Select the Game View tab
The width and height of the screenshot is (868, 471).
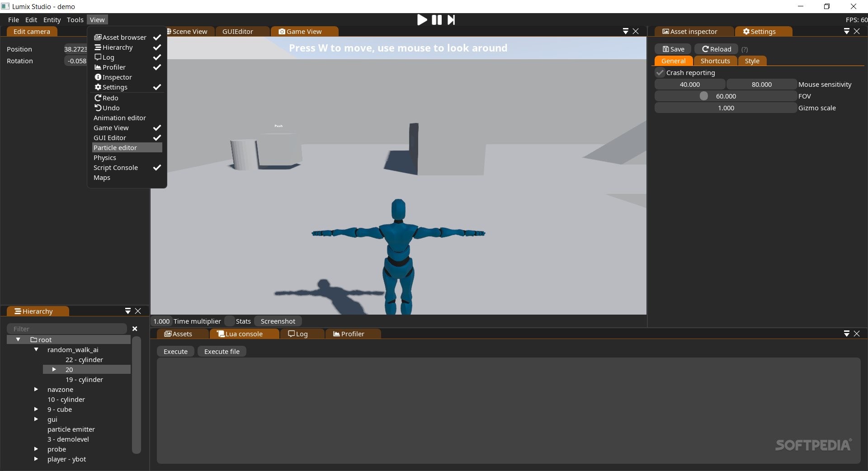coord(304,32)
